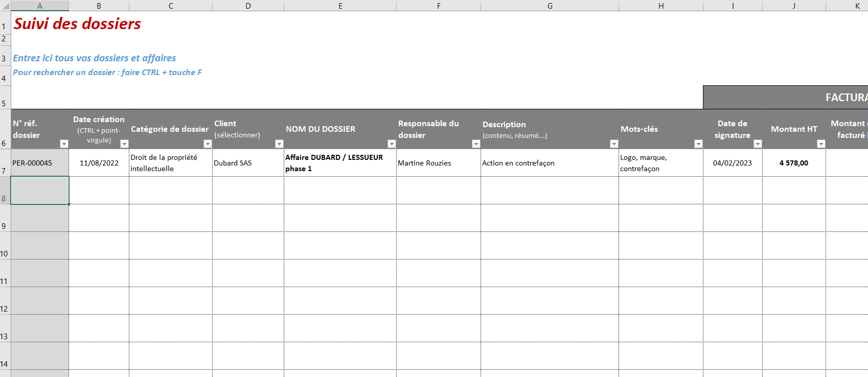Image resolution: width=868 pixels, height=377 pixels.
Task: Select the 'Martine Rouzies' cell
Action: [x=439, y=163]
